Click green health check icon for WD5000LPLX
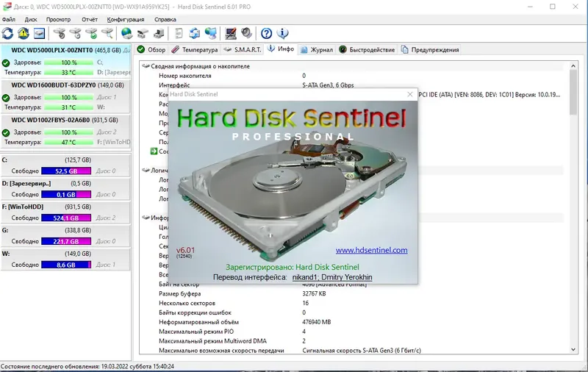Image resolution: width=588 pixels, height=372 pixels. click(x=6, y=62)
